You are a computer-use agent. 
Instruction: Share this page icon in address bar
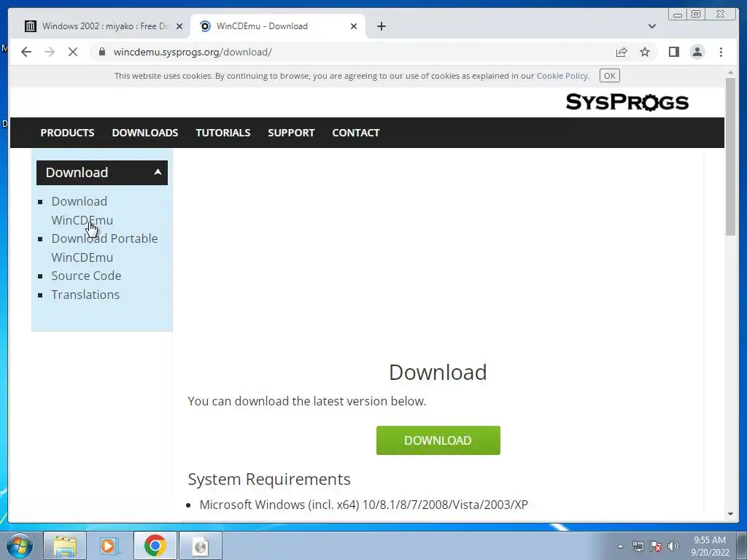point(622,52)
